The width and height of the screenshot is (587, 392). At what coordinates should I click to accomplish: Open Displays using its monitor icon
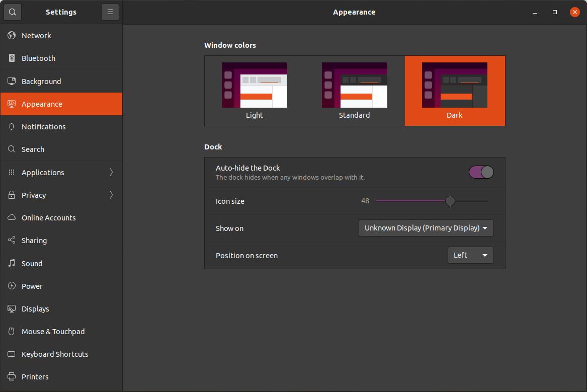[x=11, y=308]
